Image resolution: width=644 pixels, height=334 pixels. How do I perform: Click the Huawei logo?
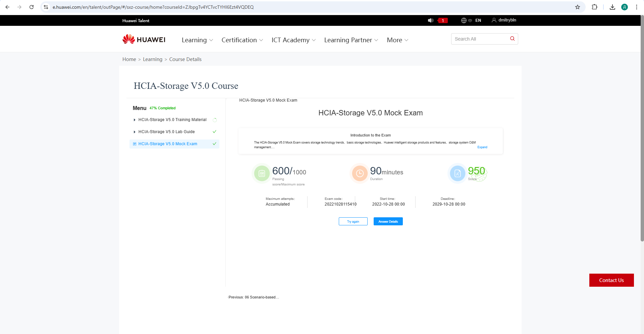point(144,40)
